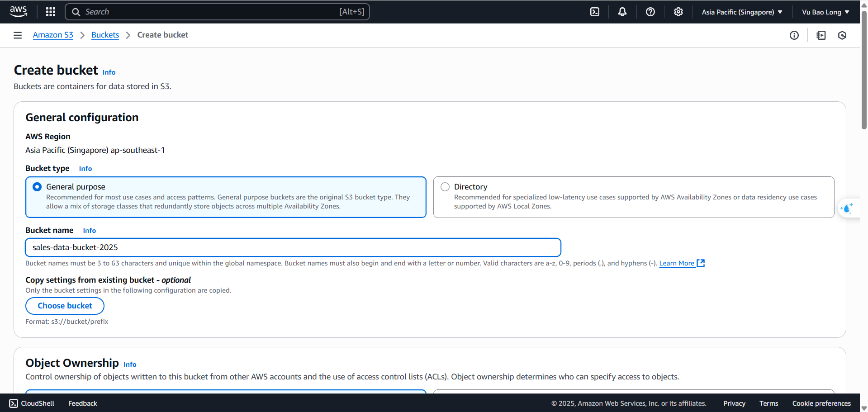Toggle the hamburger side navigation menu
The image size is (868, 412).
(18, 35)
